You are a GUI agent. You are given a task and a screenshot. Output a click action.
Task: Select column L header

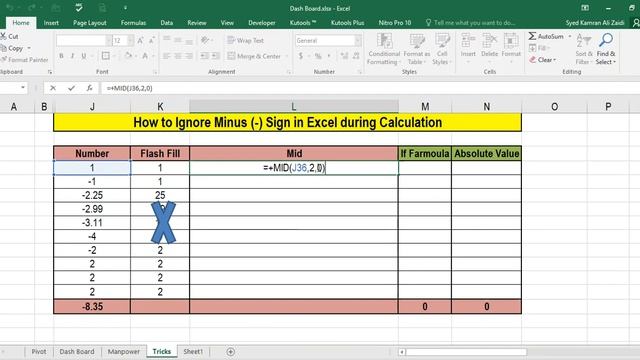tap(294, 107)
